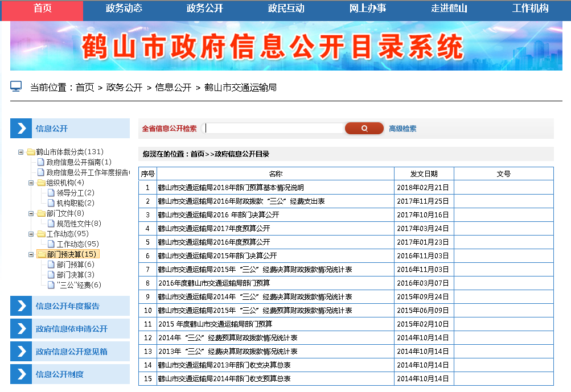
Task: Click the arrow icon beside 政府信息公开意见箱
Action: [x=21, y=351]
